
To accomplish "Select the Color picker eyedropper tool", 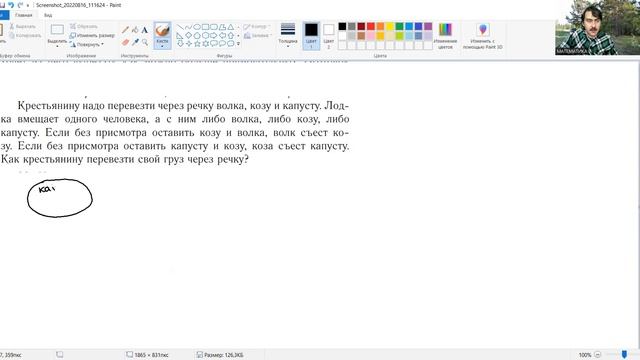I will pyautogui.click(x=135, y=42).
